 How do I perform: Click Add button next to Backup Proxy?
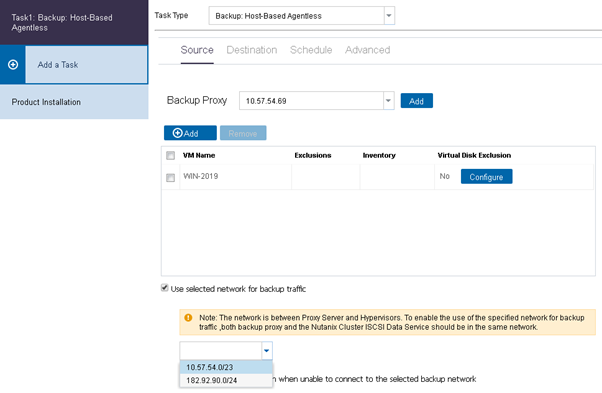(x=417, y=101)
